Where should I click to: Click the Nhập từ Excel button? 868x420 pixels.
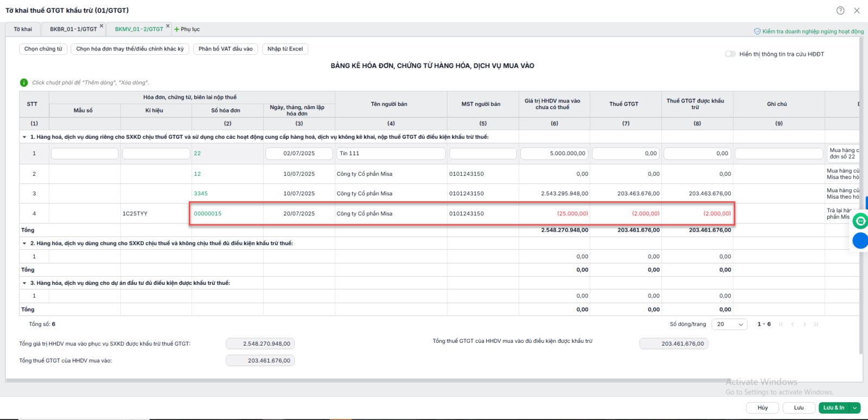[x=285, y=49]
